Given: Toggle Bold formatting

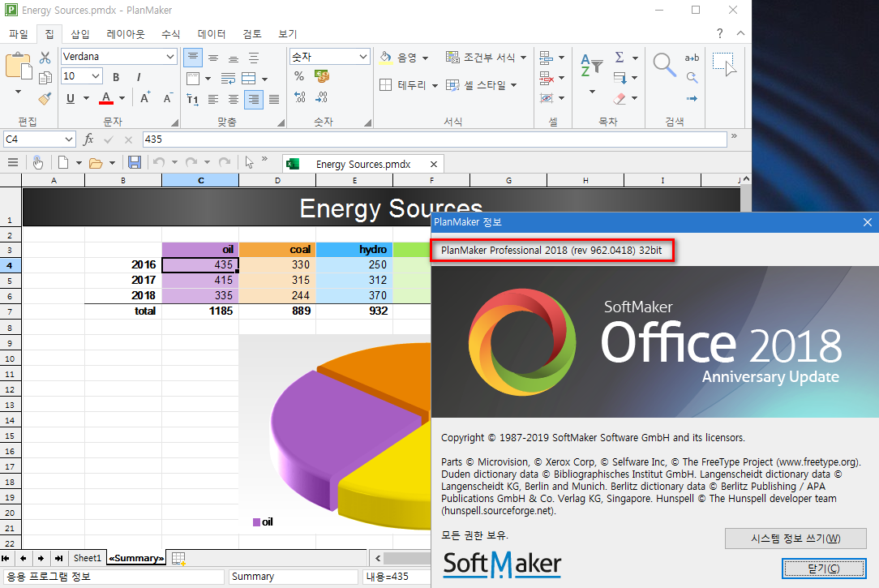Looking at the screenshot, I should 116,77.
